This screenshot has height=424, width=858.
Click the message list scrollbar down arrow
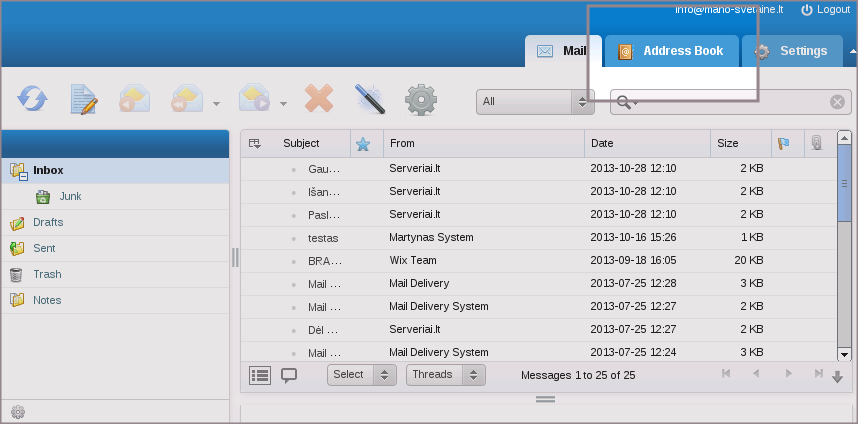coord(844,354)
